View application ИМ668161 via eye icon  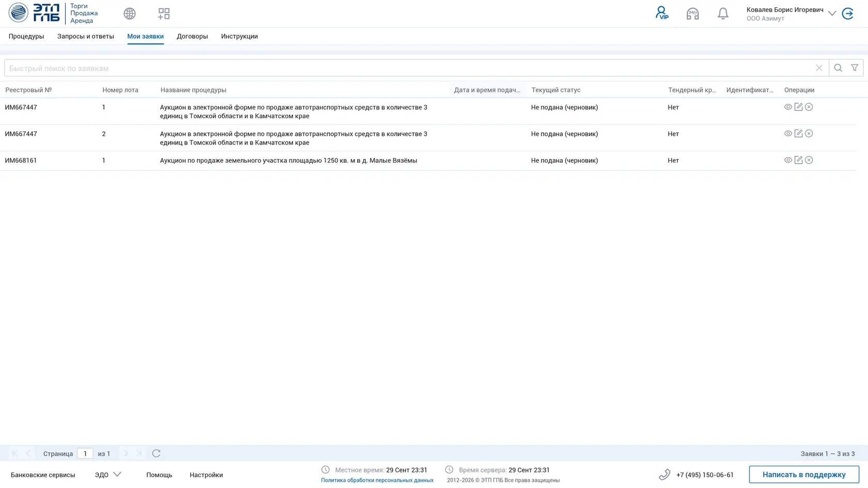788,160
